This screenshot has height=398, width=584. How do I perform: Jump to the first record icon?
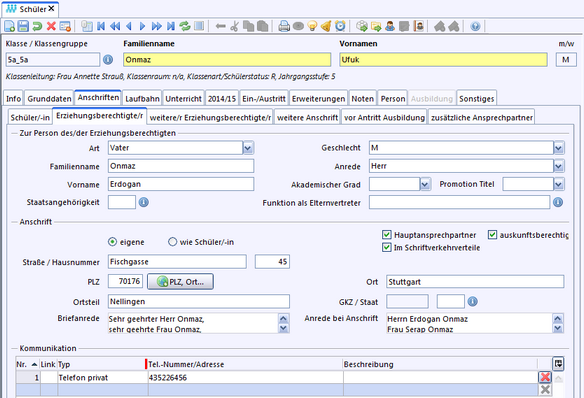pos(101,26)
